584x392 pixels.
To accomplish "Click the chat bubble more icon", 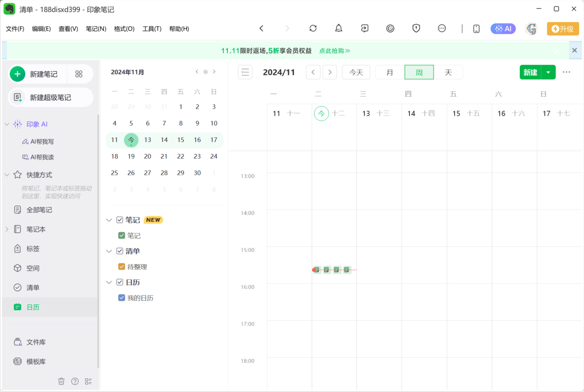I will point(442,29).
